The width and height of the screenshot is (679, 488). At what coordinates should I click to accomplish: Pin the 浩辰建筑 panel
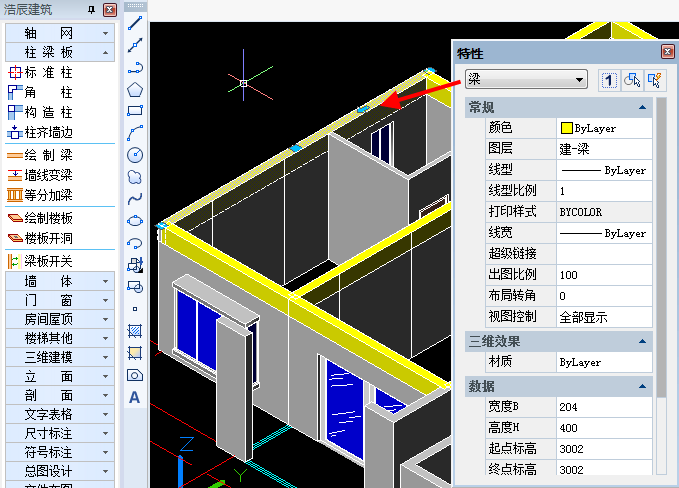(x=91, y=10)
